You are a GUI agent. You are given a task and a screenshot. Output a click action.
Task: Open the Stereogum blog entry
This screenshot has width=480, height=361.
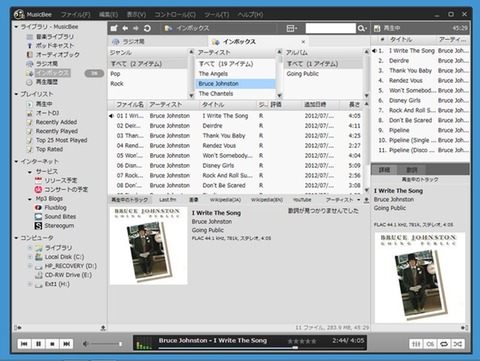coord(59,226)
